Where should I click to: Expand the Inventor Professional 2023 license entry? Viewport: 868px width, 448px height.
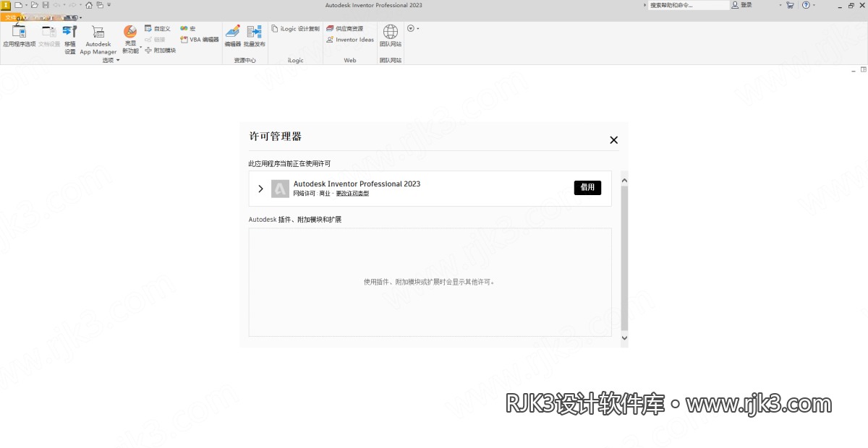pos(261,189)
